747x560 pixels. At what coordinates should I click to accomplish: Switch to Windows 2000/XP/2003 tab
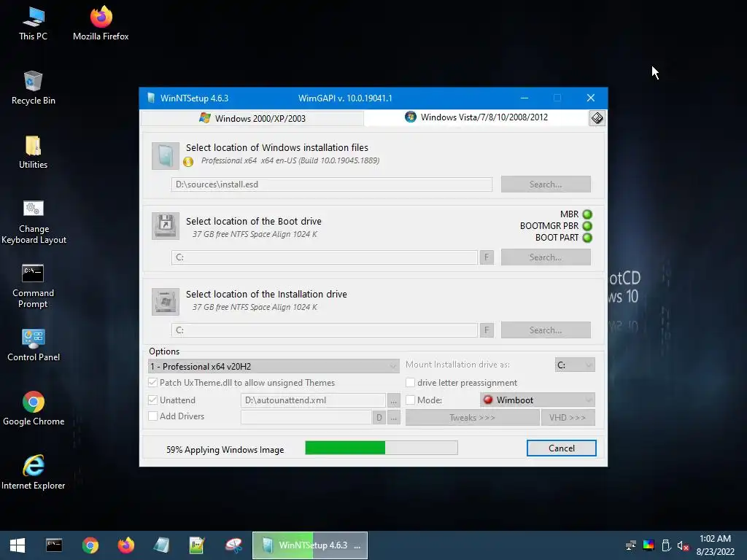click(x=252, y=118)
